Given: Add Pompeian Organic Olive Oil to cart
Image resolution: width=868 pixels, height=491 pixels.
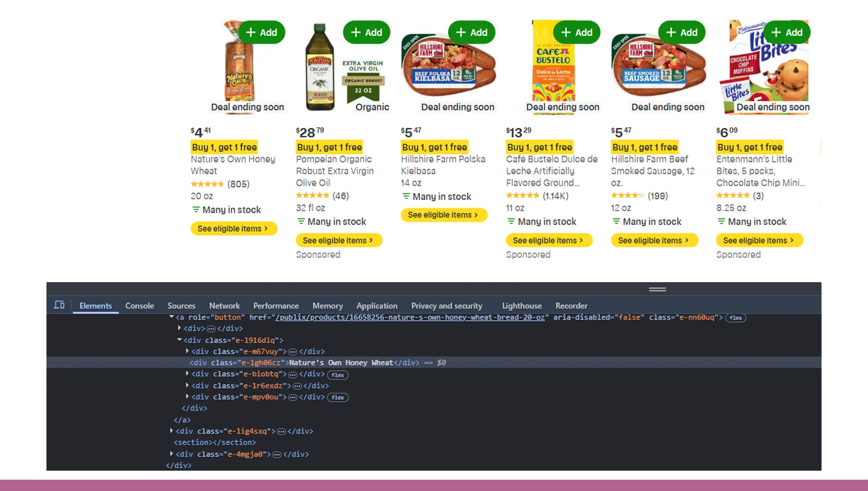Looking at the screenshot, I should tap(366, 32).
